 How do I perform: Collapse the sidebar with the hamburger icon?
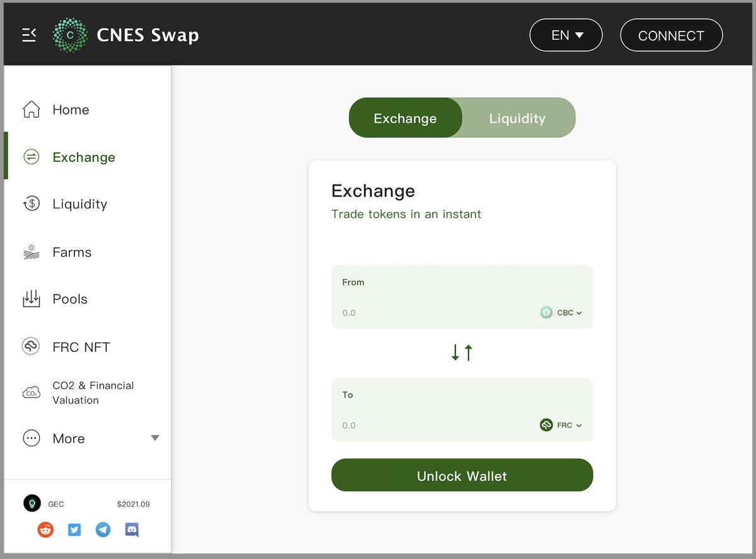coord(29,35)
